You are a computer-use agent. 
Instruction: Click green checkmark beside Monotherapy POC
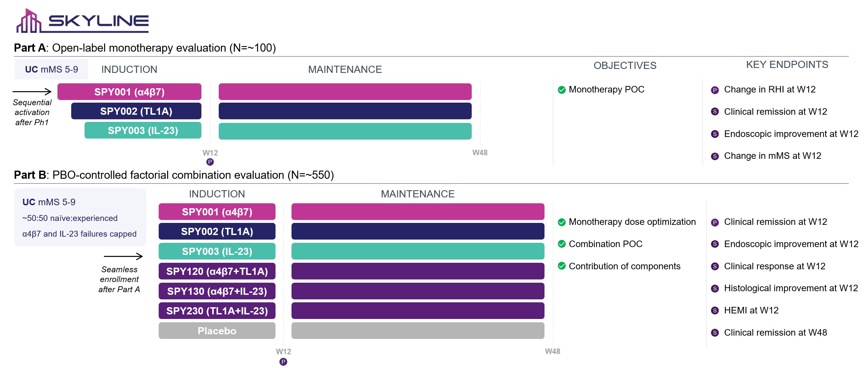[x=561, y=90]
